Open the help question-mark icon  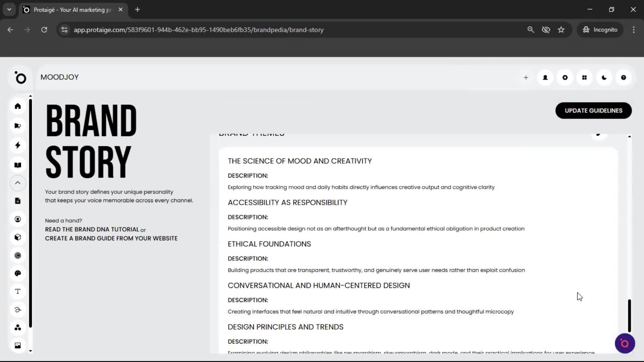click(624, 77)
